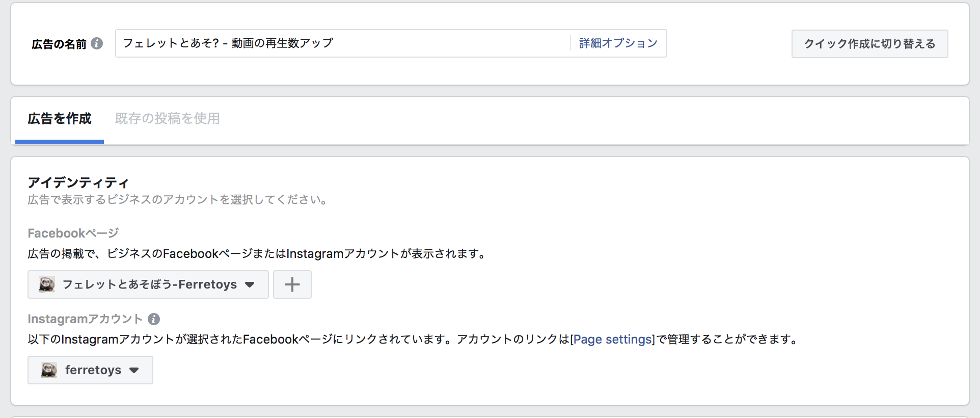The width and height of the screenshot is (980, 418).
Task: Click the ferret avatar in Facebook page selector
Action: pyautogui.click(x=47, y=284)
